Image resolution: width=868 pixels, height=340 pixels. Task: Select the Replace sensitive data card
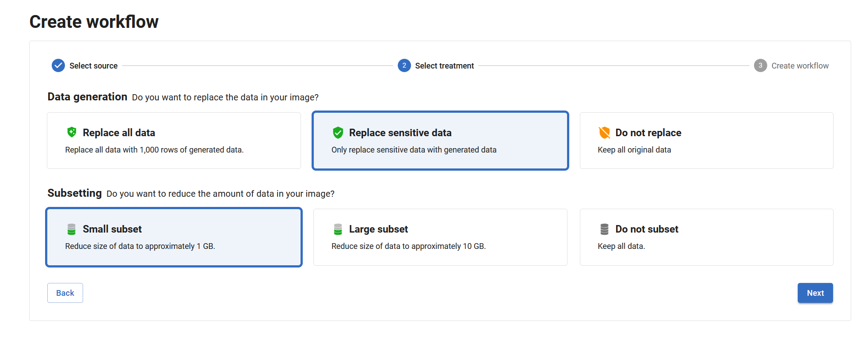pos(440,141)
